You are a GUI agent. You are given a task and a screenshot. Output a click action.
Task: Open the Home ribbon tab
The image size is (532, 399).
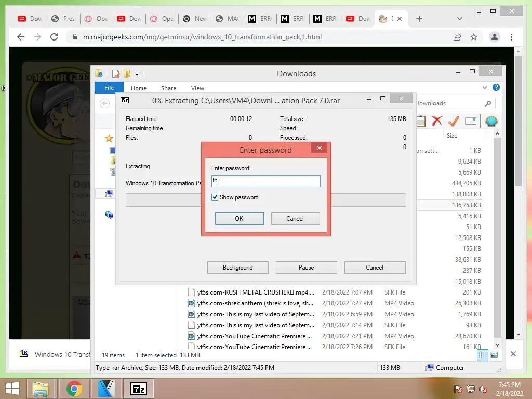[138, 88]
